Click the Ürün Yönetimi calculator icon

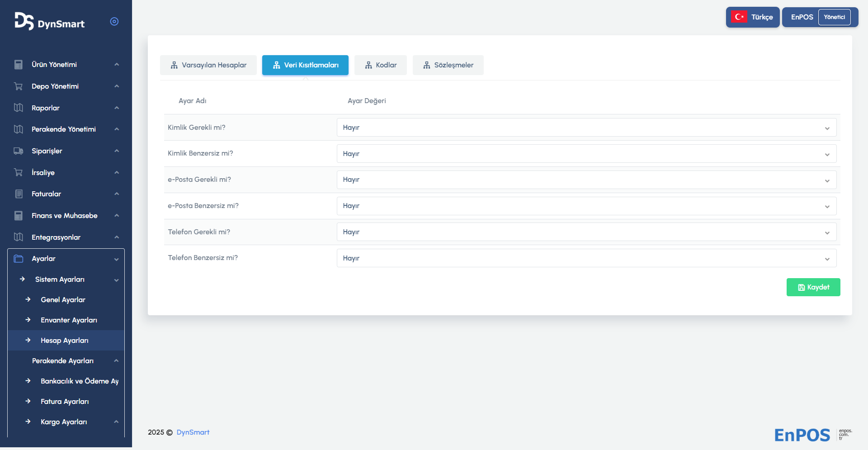[19, 65]
